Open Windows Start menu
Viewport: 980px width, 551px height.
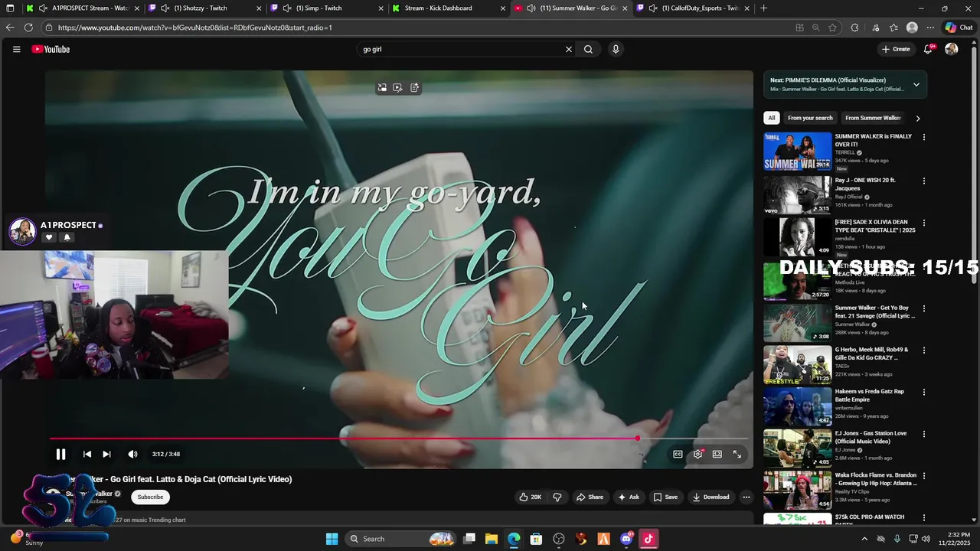pos(332,539)
